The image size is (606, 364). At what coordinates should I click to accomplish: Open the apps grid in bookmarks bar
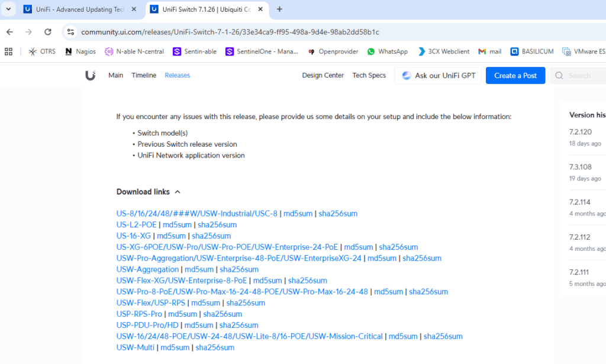click(x=8, y=51)
